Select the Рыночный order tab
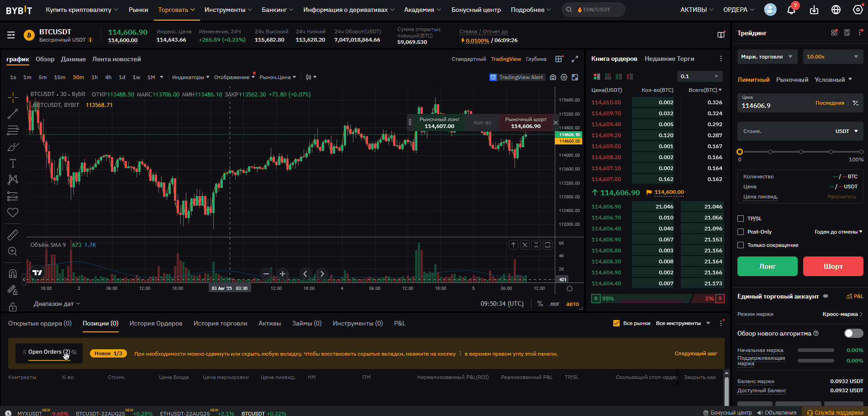Viewport: 868px width, 416px height. [792, 80]
